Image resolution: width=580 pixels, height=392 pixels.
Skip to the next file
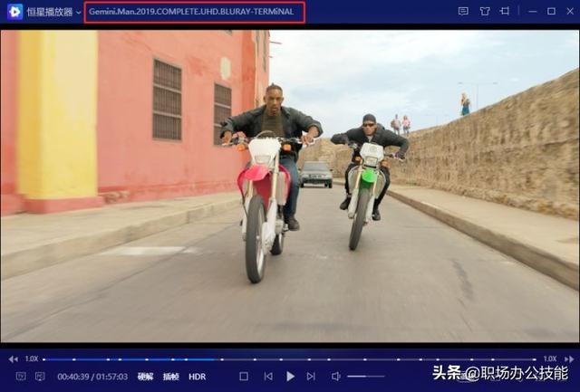tap(311, 377)
